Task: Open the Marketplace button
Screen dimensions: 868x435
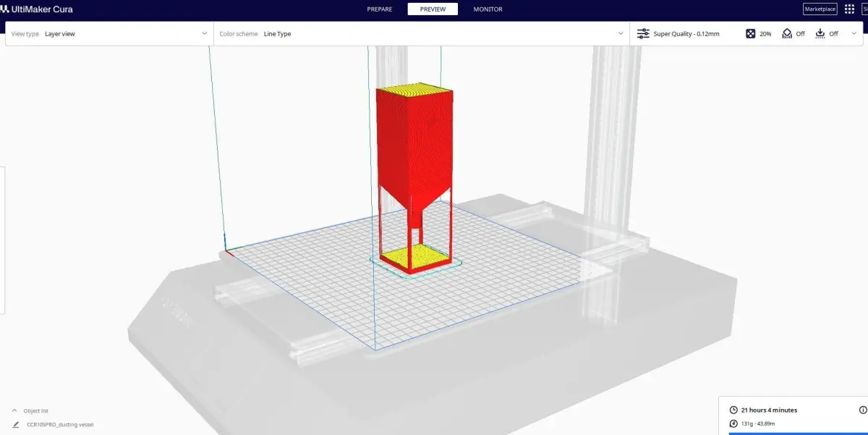Action: [820, 9]
